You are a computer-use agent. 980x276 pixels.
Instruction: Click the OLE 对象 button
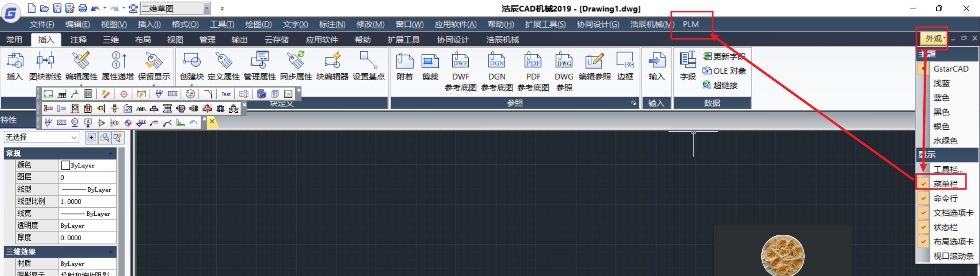[x=724, y=71]
